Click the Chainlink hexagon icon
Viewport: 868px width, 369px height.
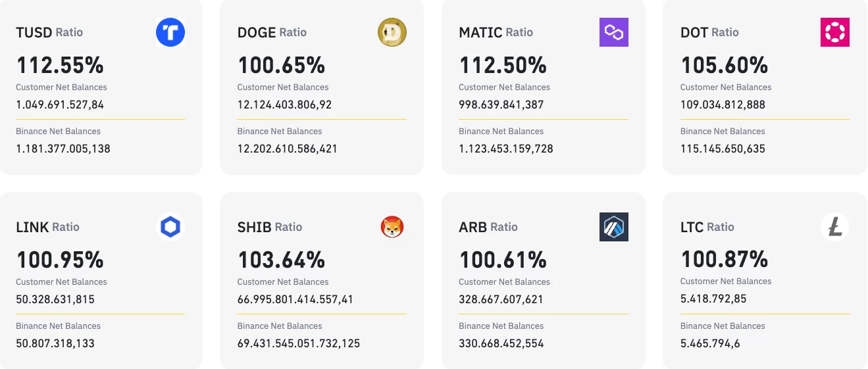[170, 228]
